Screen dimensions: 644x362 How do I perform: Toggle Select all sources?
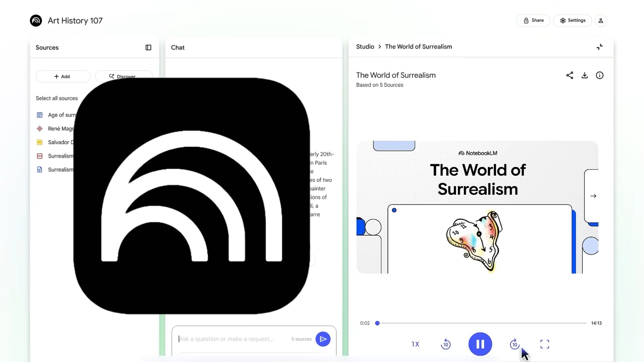pos(57,98)
